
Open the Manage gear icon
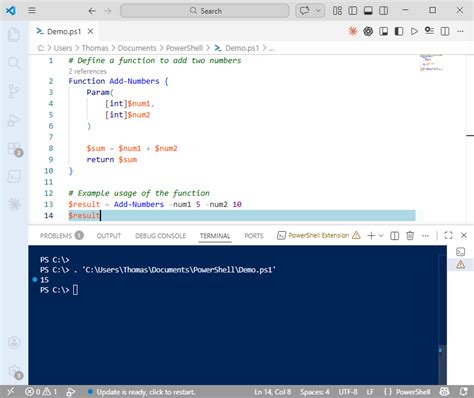[15, 371]
